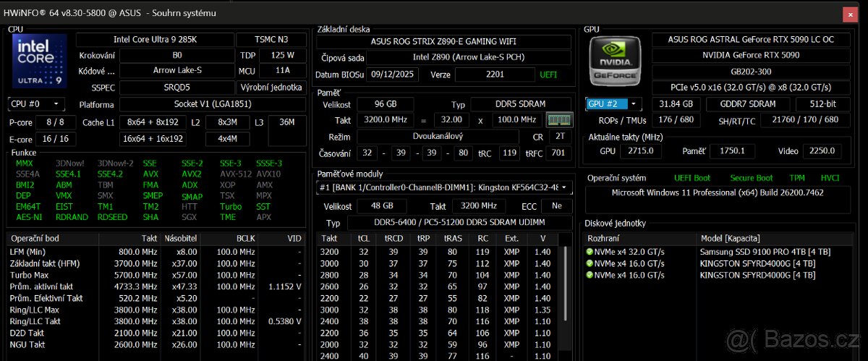868x361 pixels.
Task: Click the AES-NI feature flag
Action: [27, 217]
